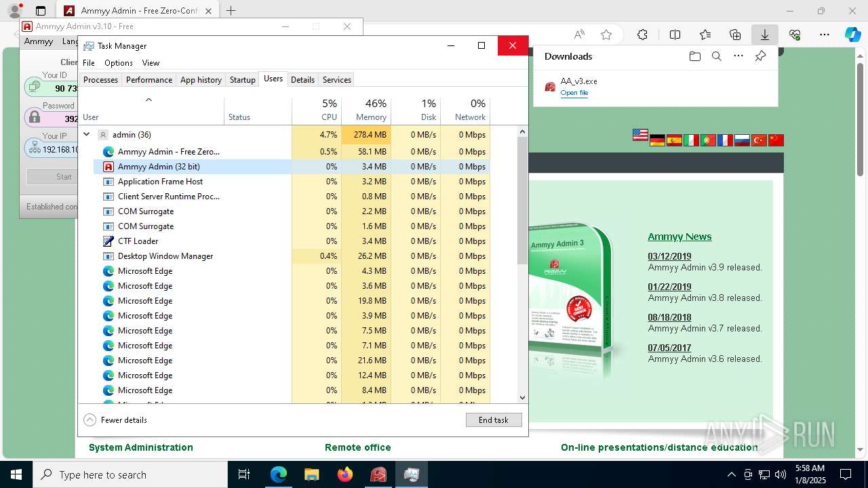868x488 pixels.
Task: Click Open file link for AA_v3.exe
Action: pos(574,93)
